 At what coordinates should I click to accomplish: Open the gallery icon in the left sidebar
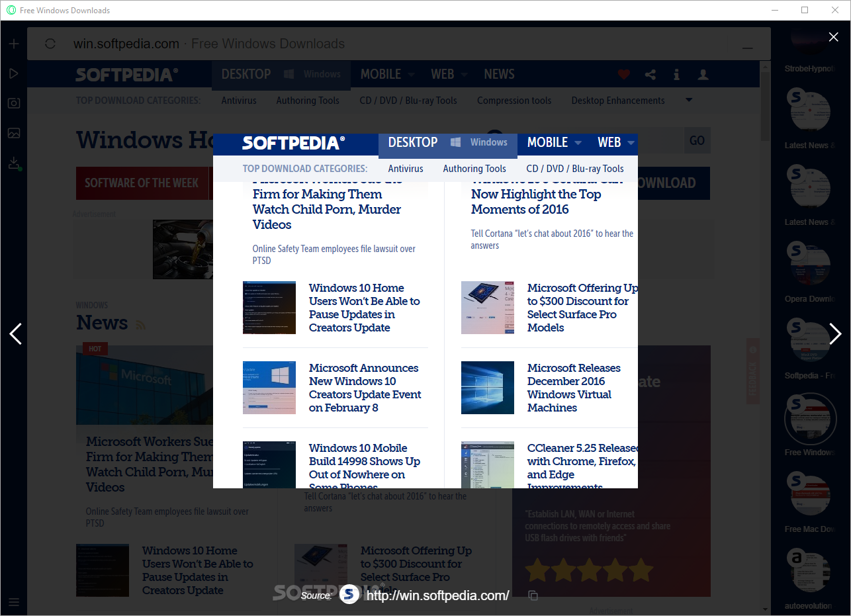[14, 133]
